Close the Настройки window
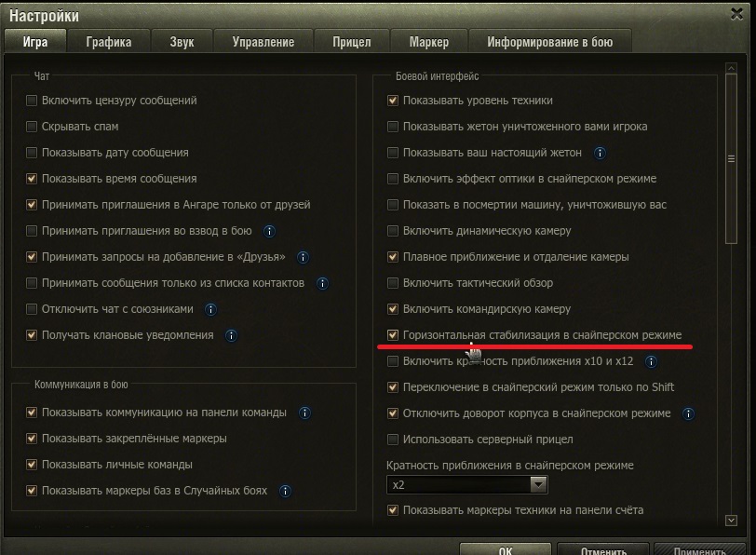The image size is (756, 555). (736, 14)
